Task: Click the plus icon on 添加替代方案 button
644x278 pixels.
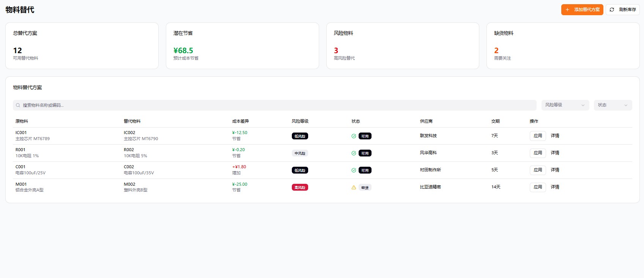Action: click(x=567, y=9)
